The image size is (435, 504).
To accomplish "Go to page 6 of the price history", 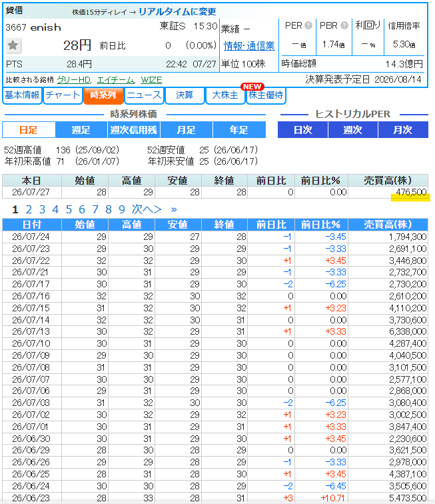I will (x=82, y=209).
